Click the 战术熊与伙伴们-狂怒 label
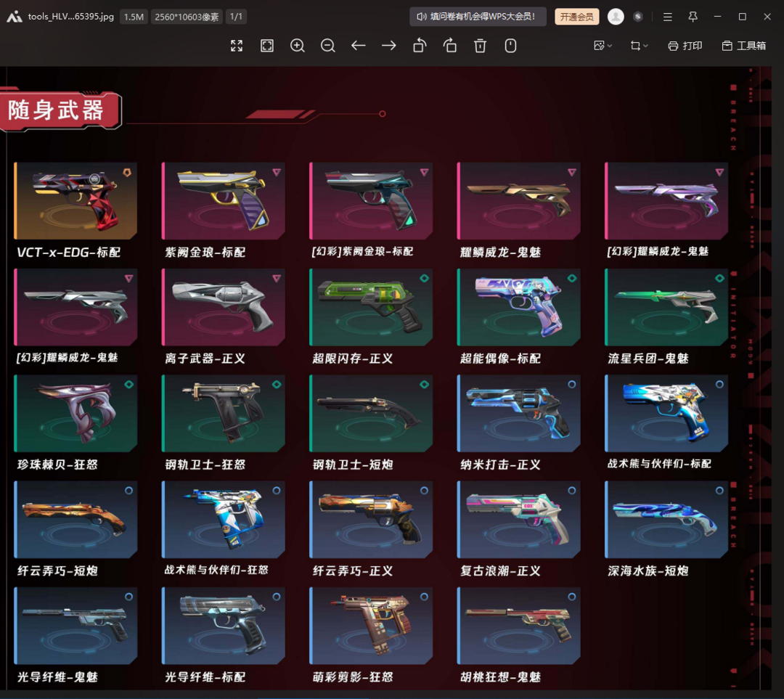This screenshot has height=699, width=784. click(216, 570)
